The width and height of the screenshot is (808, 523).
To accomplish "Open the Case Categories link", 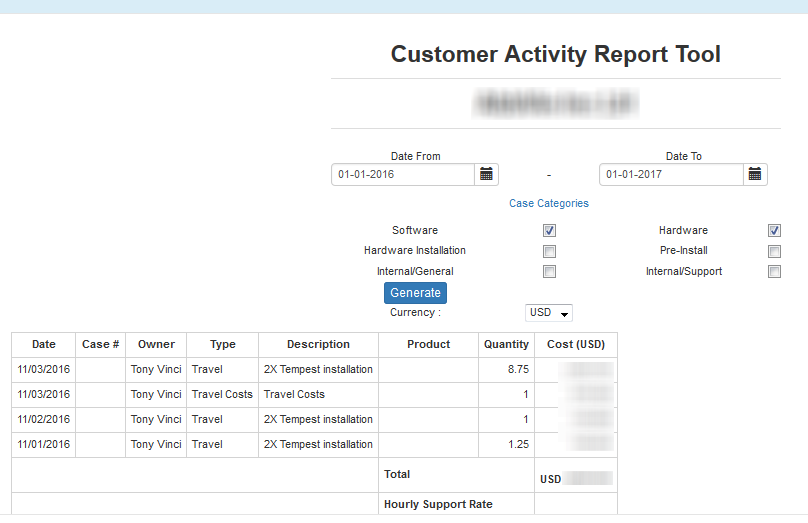I will tap(548, 204).
